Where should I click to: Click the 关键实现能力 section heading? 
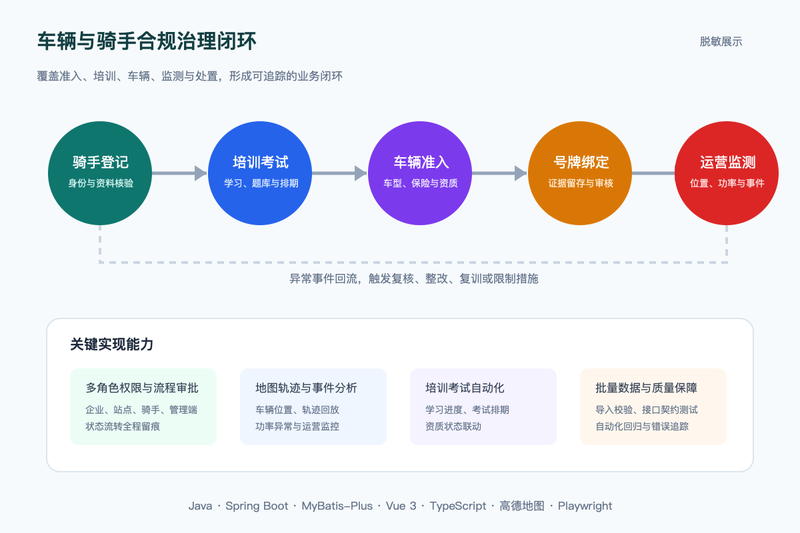(x=112, y=344)
